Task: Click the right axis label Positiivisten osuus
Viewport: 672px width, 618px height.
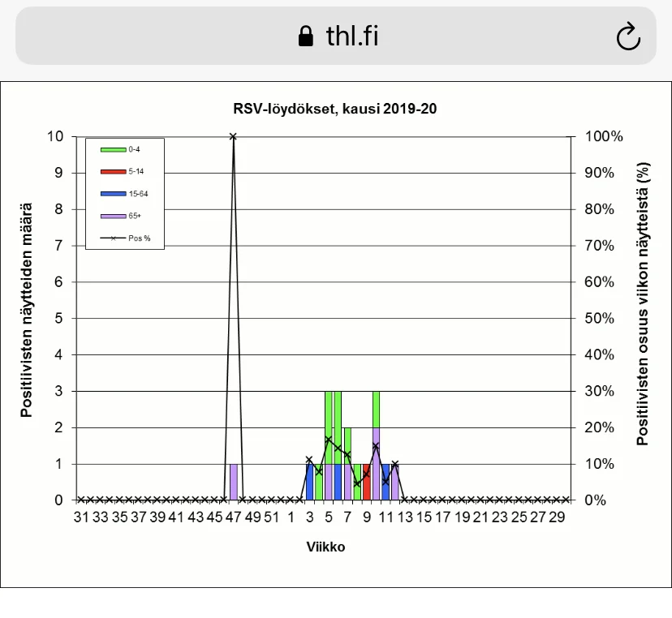Action: tap(643, 304)
